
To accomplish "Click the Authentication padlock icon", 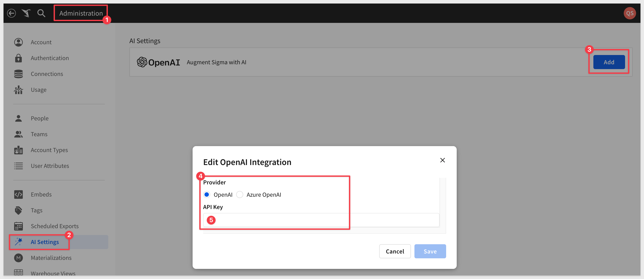I will (18, 58).
